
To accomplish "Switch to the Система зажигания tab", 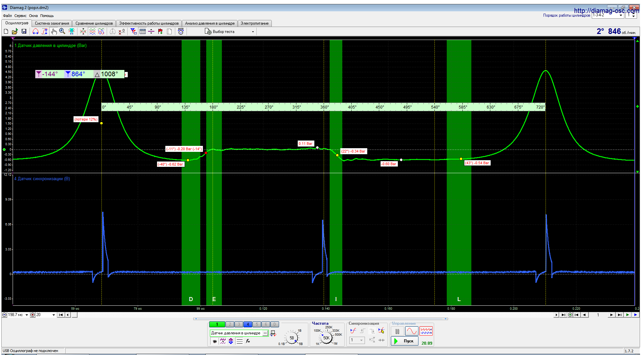I will click(x=52, y=23).
